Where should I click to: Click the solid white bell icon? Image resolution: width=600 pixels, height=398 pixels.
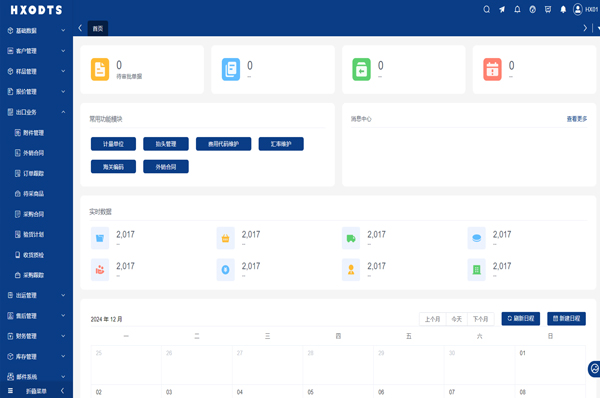563,10
